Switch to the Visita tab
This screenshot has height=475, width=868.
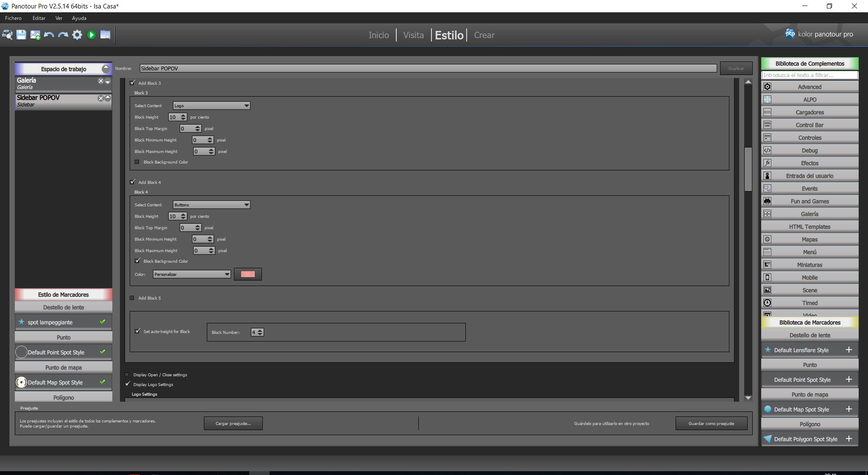coord(413,35)
